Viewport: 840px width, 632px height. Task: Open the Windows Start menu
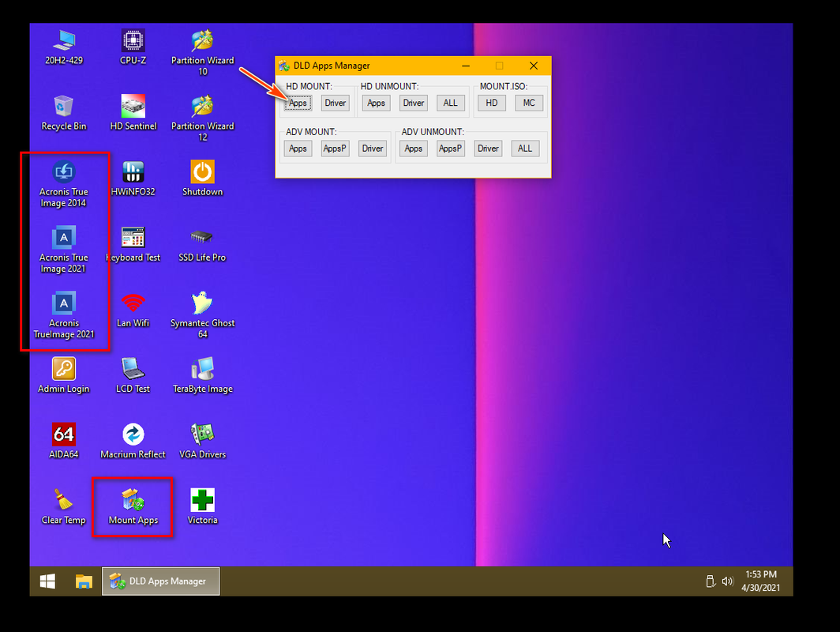click(x=47, y=581)
